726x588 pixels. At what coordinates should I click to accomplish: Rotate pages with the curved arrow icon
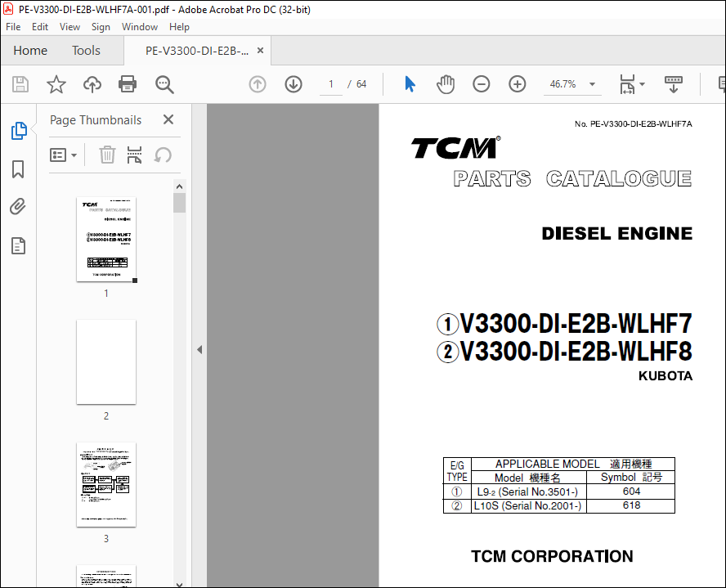coord(163,155)
